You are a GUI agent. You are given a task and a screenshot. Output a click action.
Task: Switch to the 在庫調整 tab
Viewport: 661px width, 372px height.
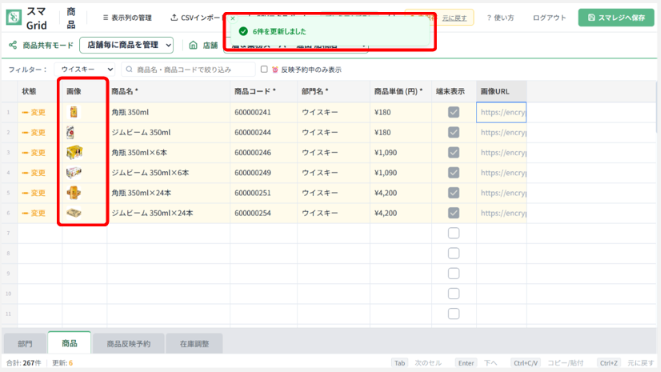[x=194, y=343]
